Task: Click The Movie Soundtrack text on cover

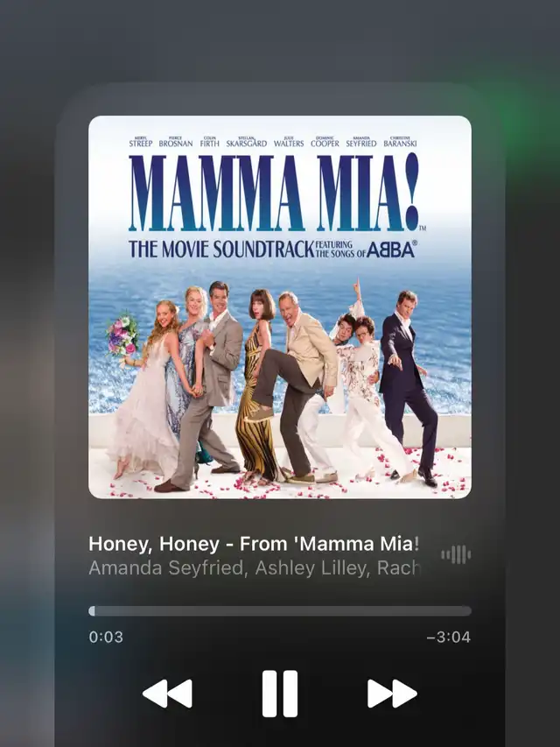Action: [x=221, y=250]
